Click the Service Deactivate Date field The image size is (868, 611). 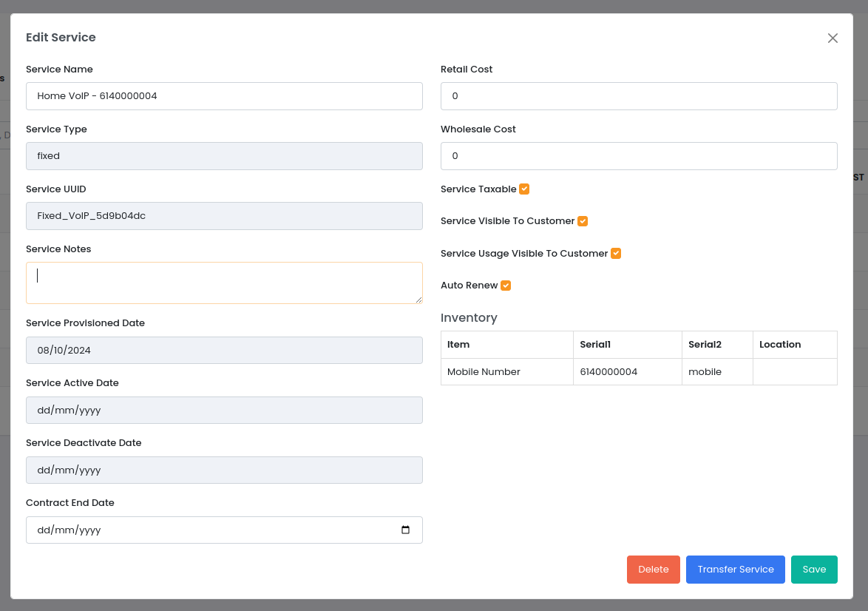(224, 470)
